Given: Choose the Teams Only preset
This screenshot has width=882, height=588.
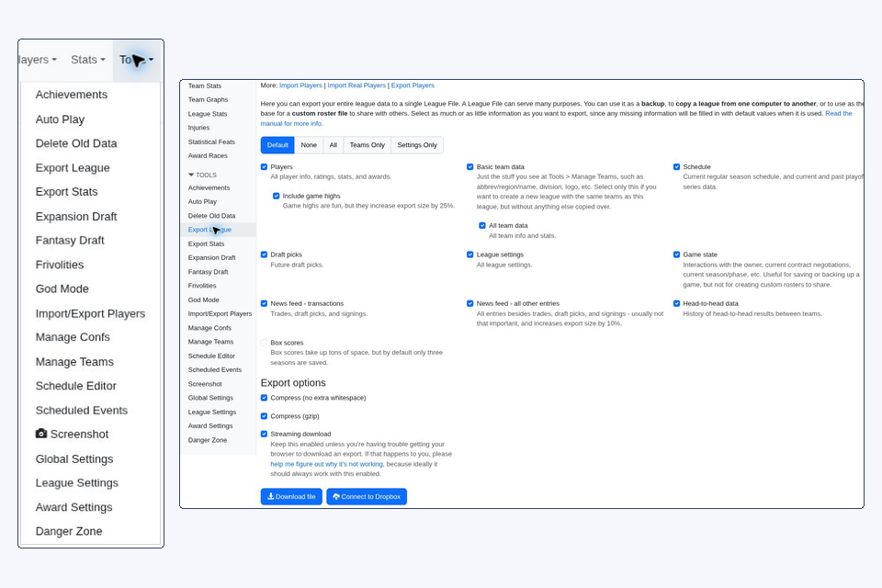Looking at the screenshot, I should tap(367, 145).
